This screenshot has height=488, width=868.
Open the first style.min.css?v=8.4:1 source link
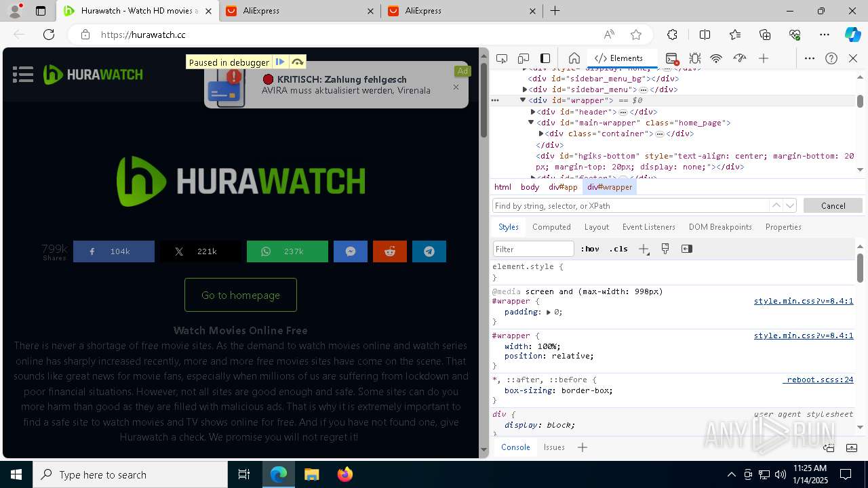(x=804, y=301)
